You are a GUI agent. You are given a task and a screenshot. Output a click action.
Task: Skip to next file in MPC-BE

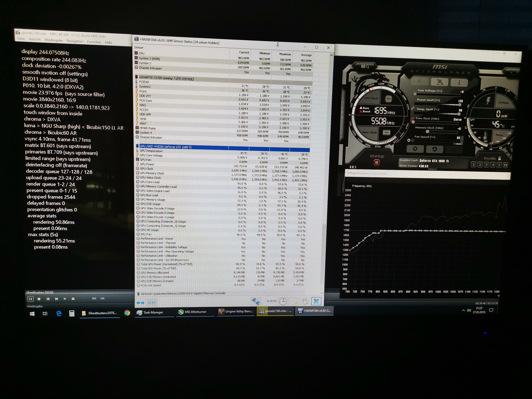tap(57, 299)
